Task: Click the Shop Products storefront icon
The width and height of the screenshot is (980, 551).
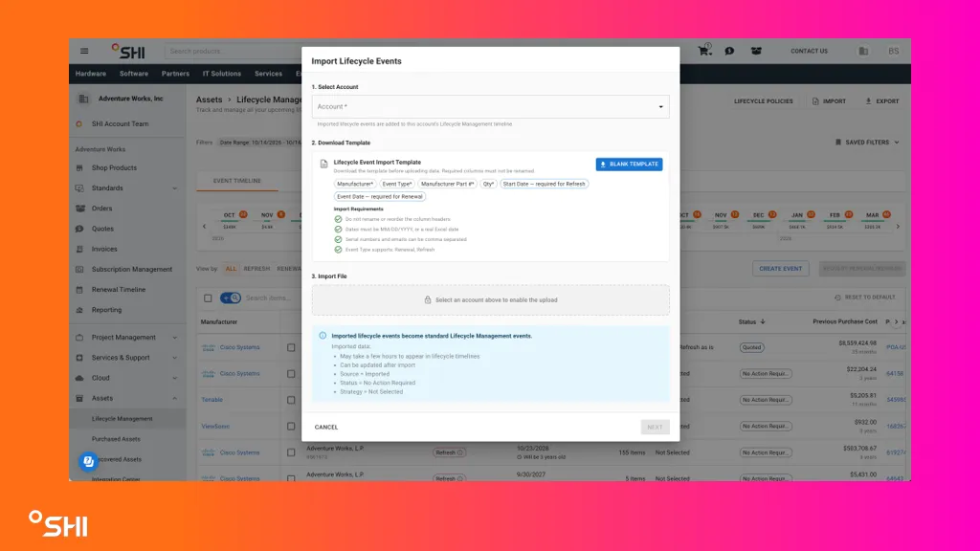Action: (79, 168)
